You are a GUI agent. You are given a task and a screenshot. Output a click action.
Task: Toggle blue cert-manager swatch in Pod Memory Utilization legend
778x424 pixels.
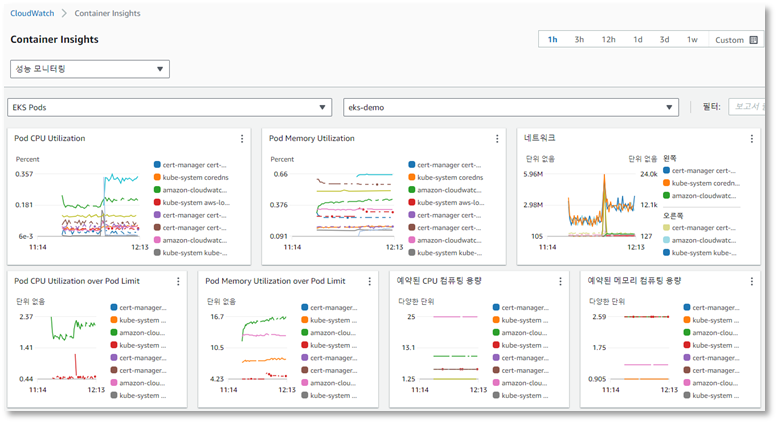(x=412, y=165)
